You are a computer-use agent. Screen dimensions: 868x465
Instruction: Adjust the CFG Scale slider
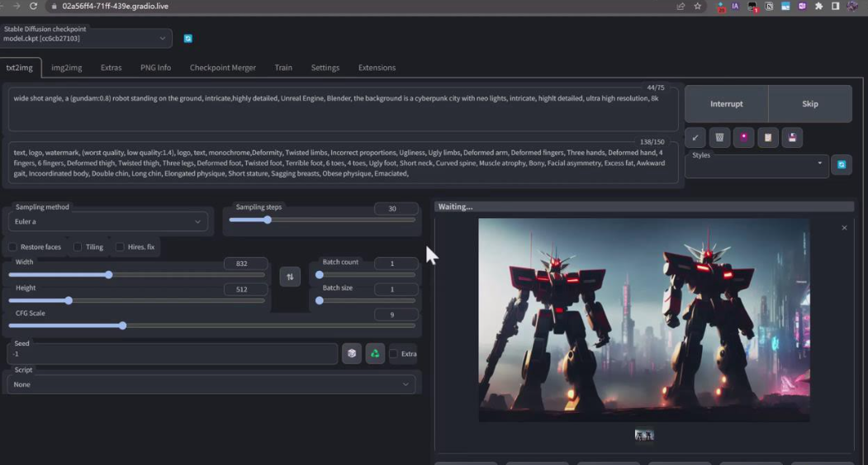pos(212,325)
